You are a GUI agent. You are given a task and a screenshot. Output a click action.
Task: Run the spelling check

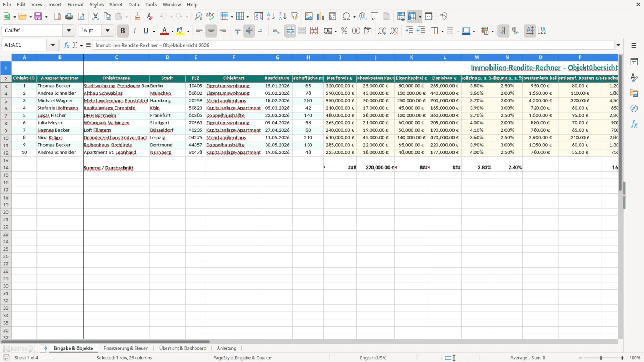(x=210, y=17)
